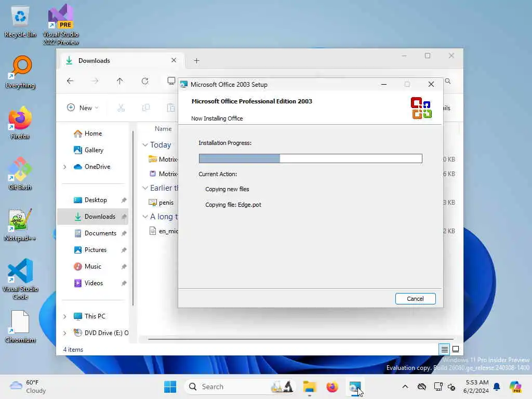Open Chromium desktop shortcut
Image resolution: width=532 pixels, height=399 pixels.
click(x=20, y=326)
